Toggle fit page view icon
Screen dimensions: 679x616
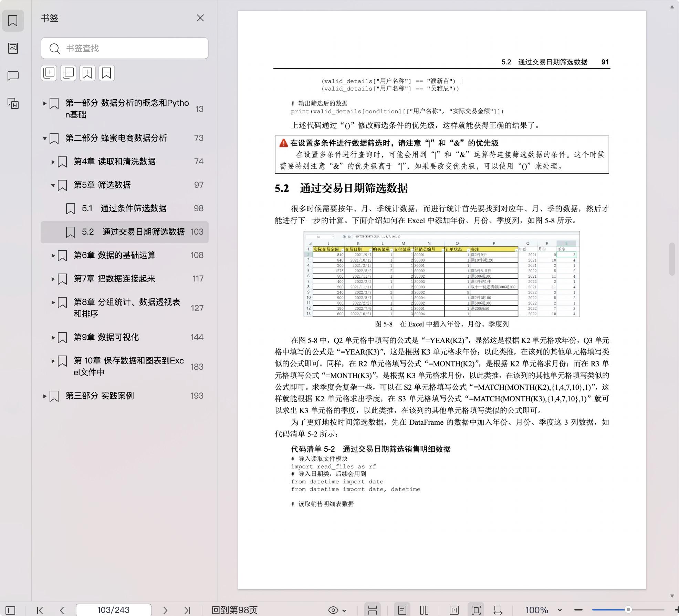coord(476,610)
